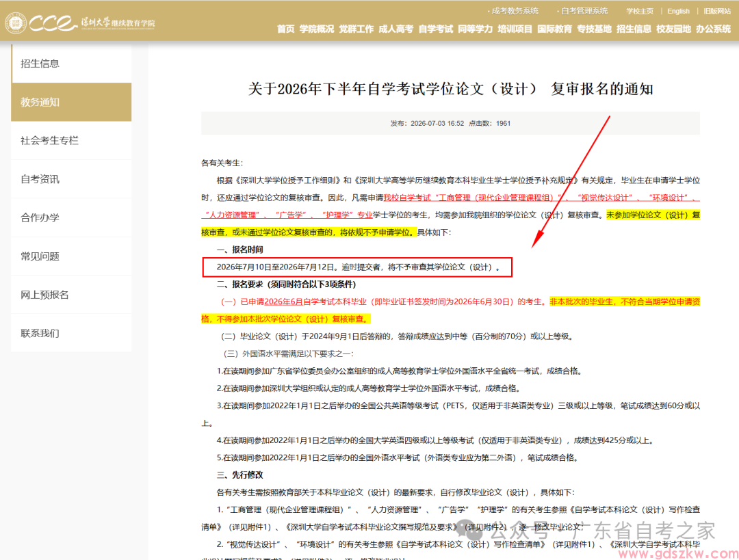Open 专技基地 nav item

pos(595,29)
